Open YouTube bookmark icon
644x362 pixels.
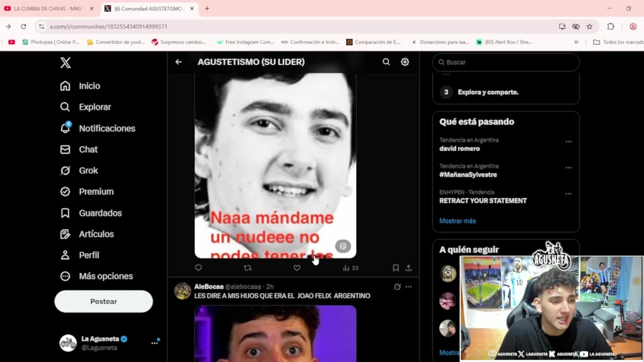click(12, 42)
